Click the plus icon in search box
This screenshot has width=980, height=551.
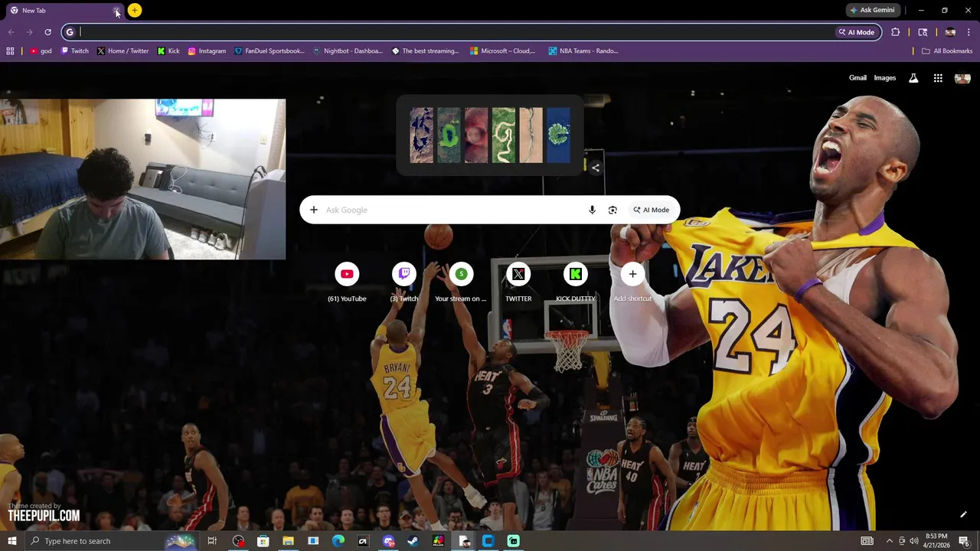pos(313,210)
